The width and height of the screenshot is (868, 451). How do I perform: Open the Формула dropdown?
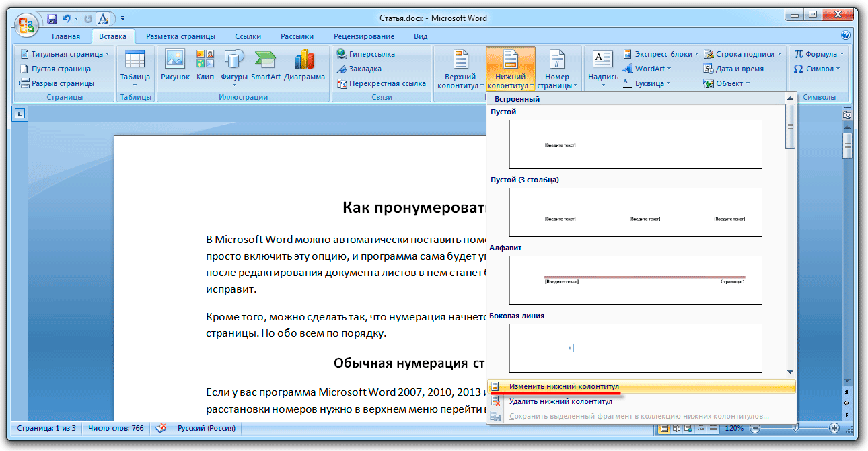point(819,54)
